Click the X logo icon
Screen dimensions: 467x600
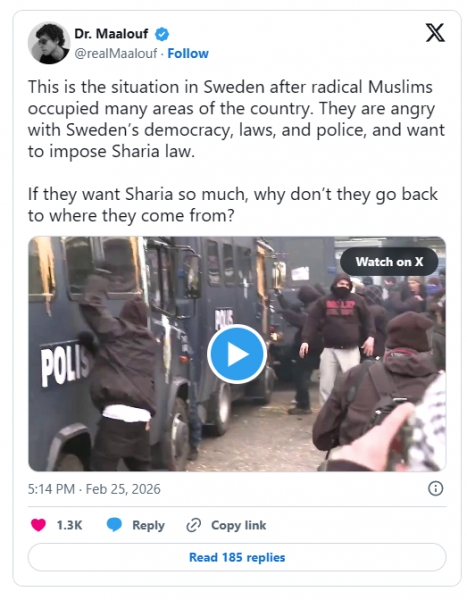point(435,33)
